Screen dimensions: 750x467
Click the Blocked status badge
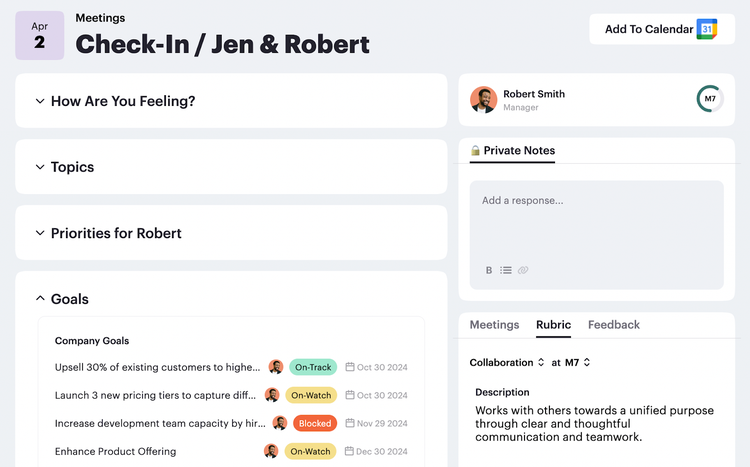coord(315,423)
